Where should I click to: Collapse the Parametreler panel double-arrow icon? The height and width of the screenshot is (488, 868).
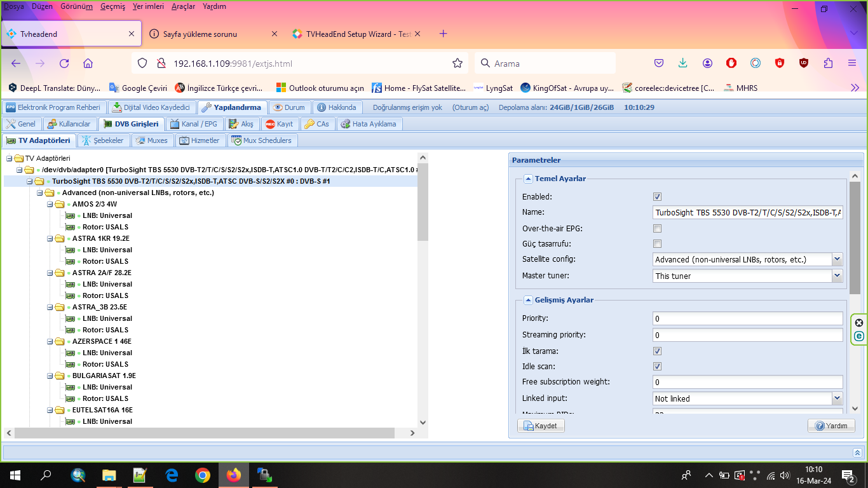point(857,452)
